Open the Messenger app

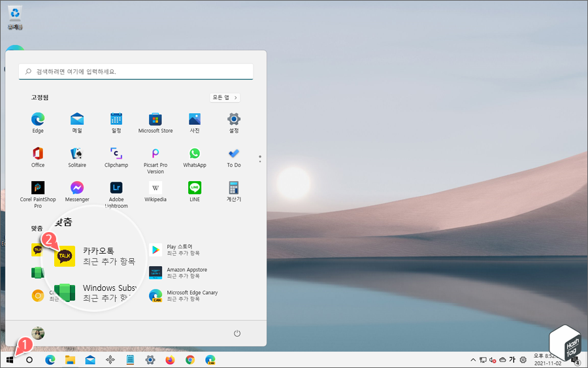coord(77,192)
